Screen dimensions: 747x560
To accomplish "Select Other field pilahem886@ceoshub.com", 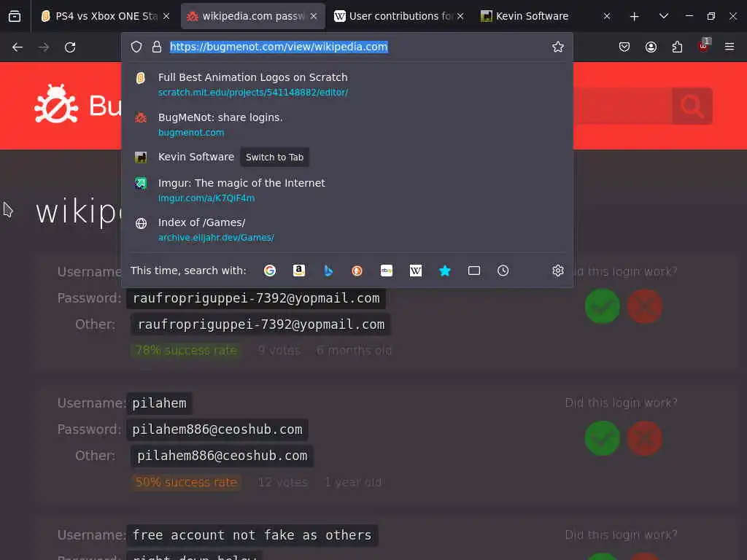I will [x=222, y=456].
